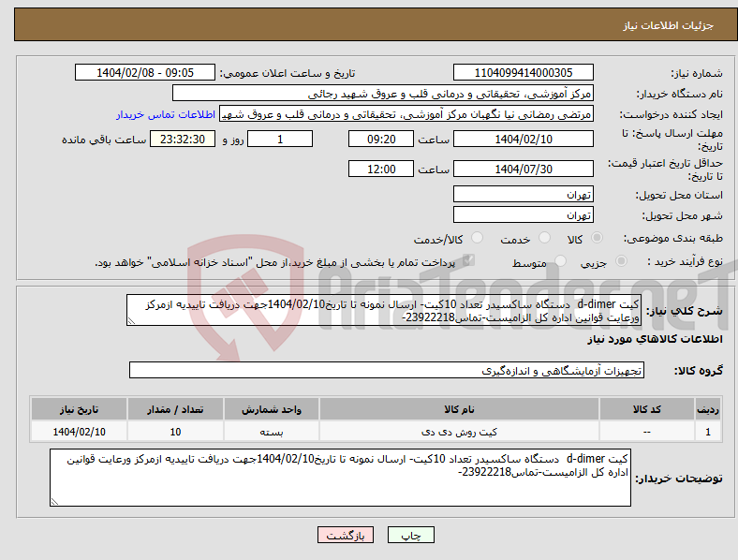Viewport: 738px width, 560px height.
Task: Click the unit cell بسته
Action: [272, 432]
